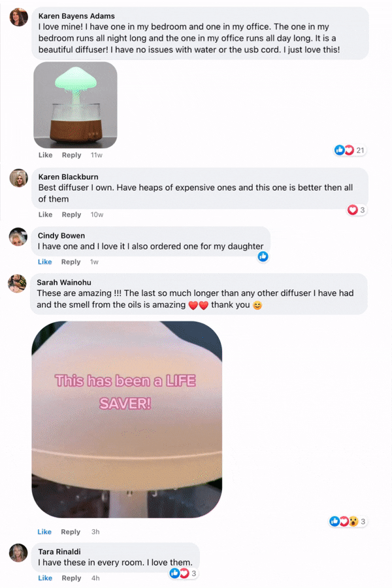View Sarah Wainohu's profile photo
This screenshot has width=392, height=588.
tap(17, 284)
